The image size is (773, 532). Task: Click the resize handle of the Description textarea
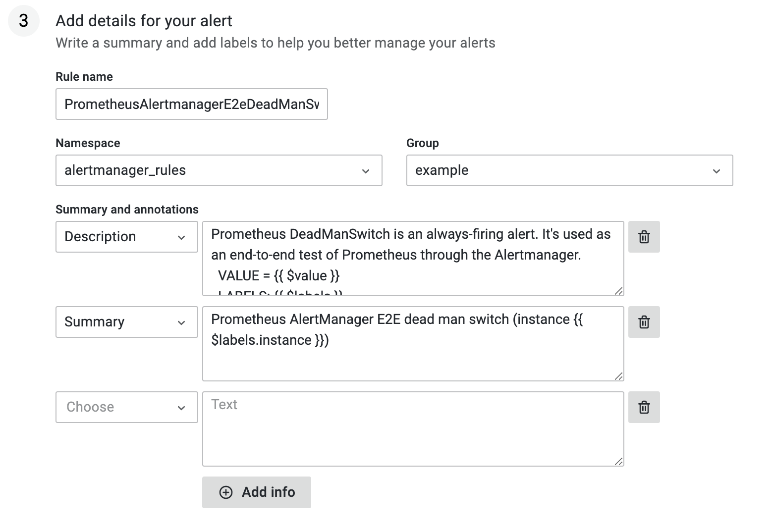pos(618,291)
